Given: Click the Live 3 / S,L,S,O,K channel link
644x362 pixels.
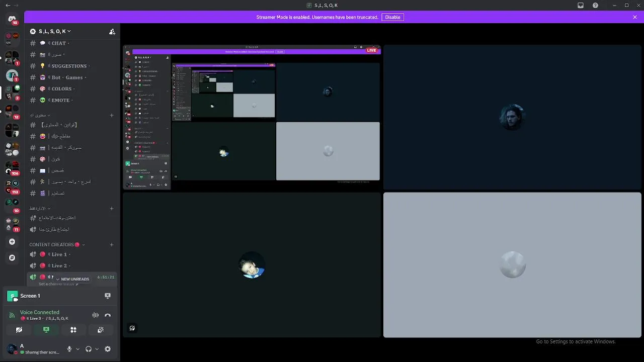Looking at the screenshot, I should (44, 319).
